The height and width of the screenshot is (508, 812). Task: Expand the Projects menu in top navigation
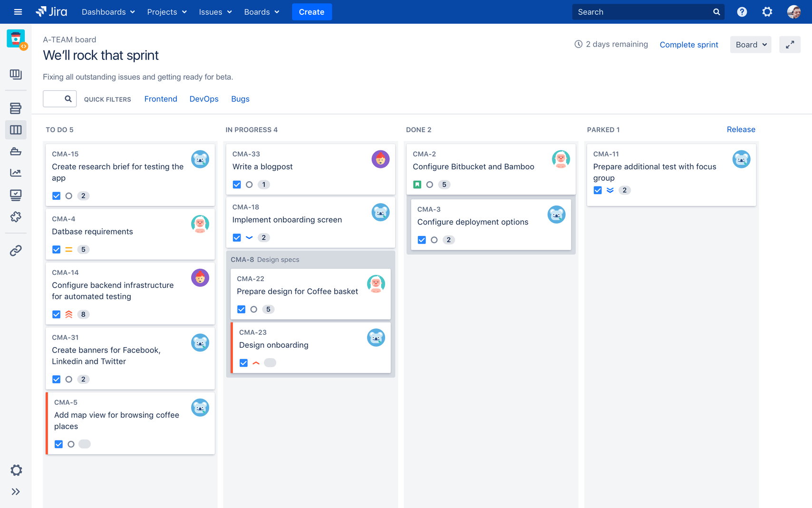click(166, 12)
